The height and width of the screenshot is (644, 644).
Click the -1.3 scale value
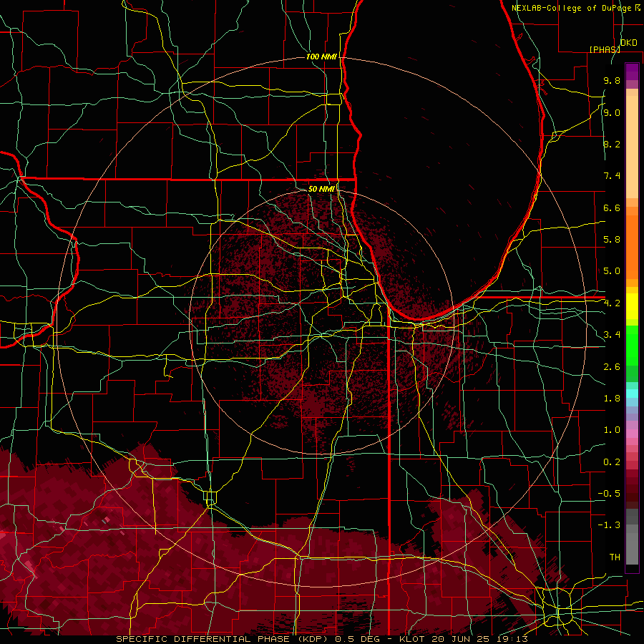click(609, 525)
